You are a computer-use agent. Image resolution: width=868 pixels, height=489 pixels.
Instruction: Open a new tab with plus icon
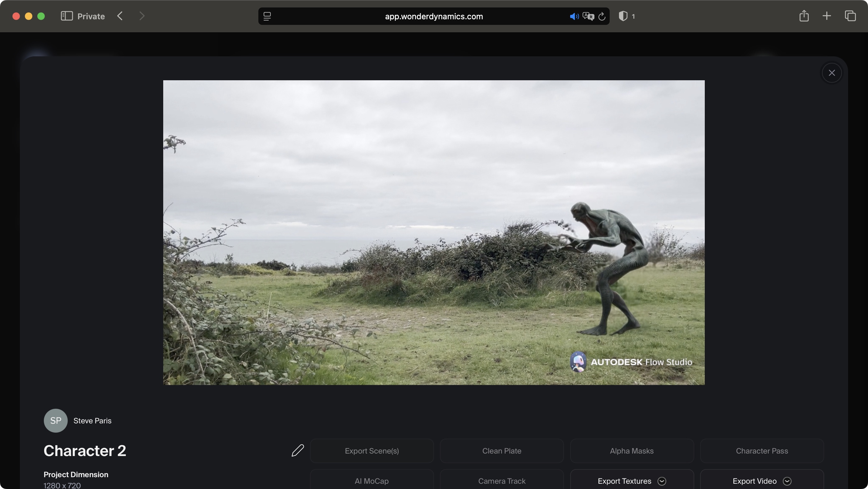click(x=827, y=16)
